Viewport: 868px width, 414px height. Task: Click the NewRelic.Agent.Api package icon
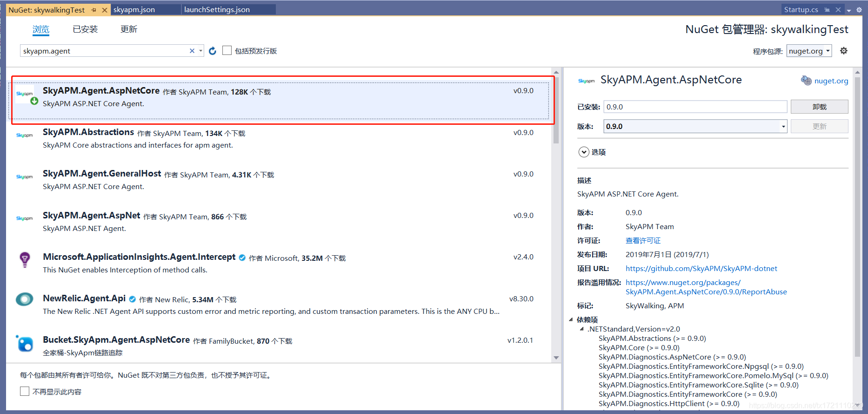(x=24, y=299)
